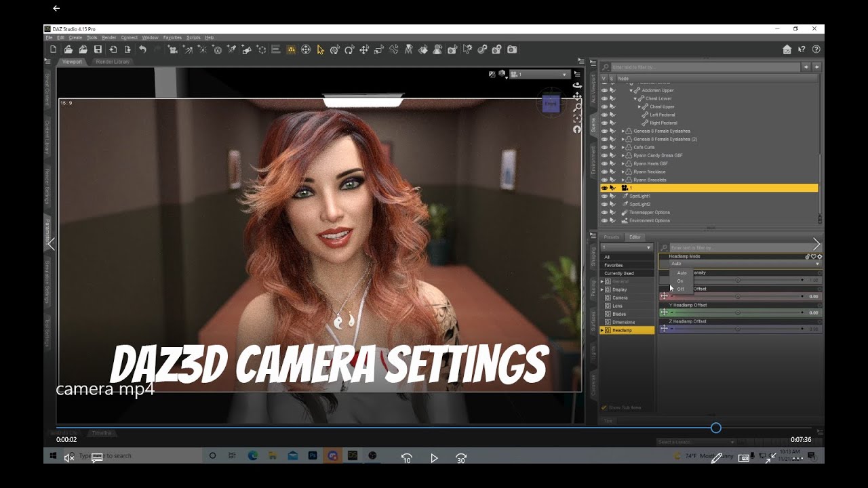Expand Ryann Candy Dress G8F node
868x488 pixels.
pyautogui.click(x=623, y=155)
